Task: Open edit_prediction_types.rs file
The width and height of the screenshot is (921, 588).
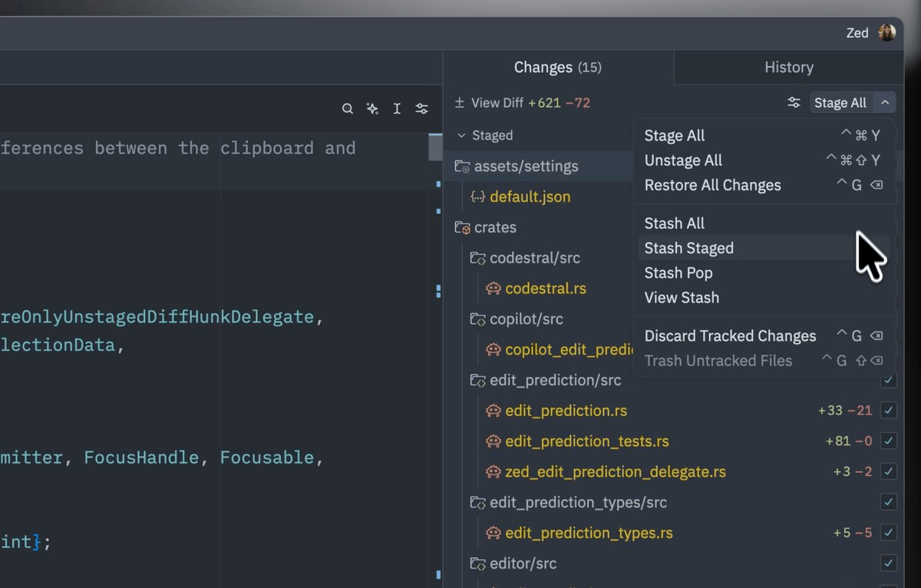Action: tap(589, 533)
